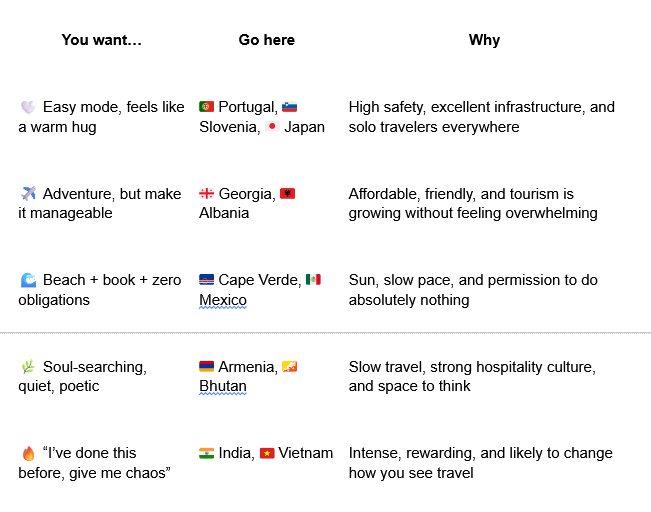651x512 pixels.
Task: Click the Georgia flag icon
Action: click(207, 194)
